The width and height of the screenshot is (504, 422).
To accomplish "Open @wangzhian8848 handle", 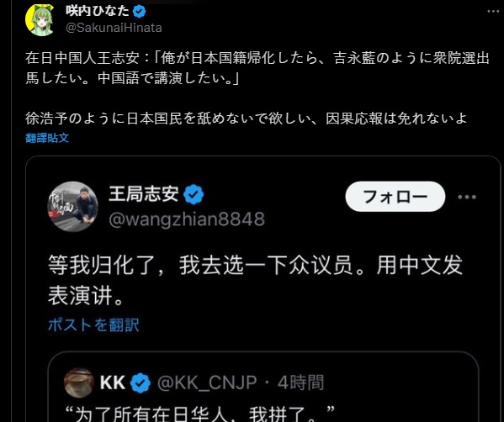I will [x=187, y=219].
